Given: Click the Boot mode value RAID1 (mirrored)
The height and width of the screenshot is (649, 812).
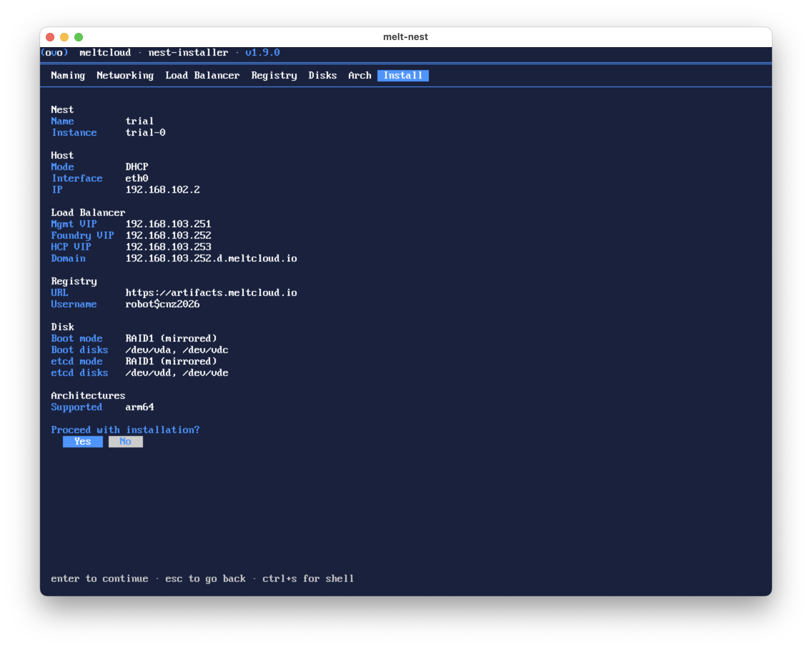Looking at the screenshot, I should tap(171, 338).
